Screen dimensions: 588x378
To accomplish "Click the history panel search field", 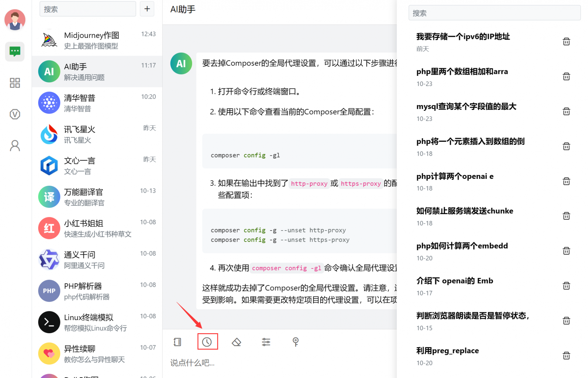I will coord(495,13).
